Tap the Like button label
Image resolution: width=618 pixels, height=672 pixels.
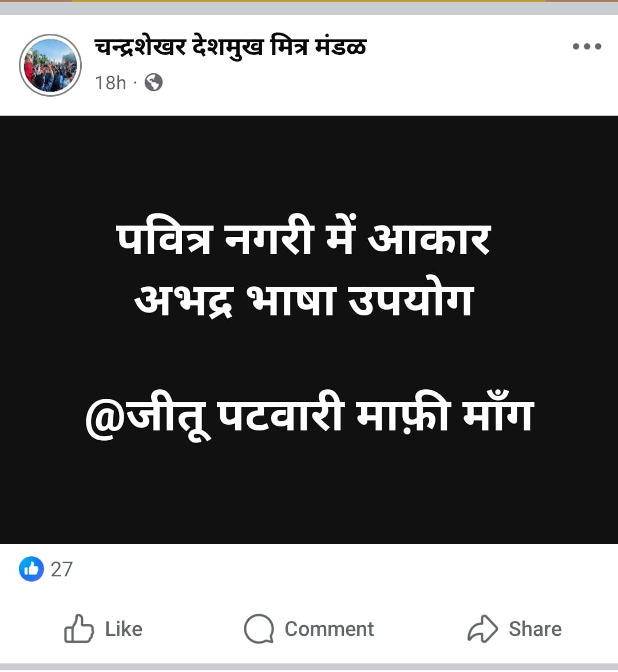pos(124,629)
